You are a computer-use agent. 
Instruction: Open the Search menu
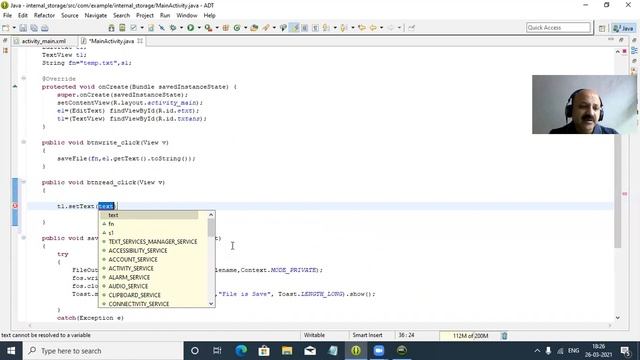[x=121, y=16]
